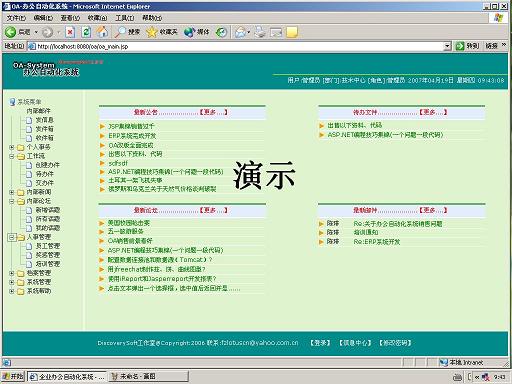Click the 本地 Intranet zone status icon
Image resolution: width=512 pixels, height=384 pixels.
coord(443,362)
